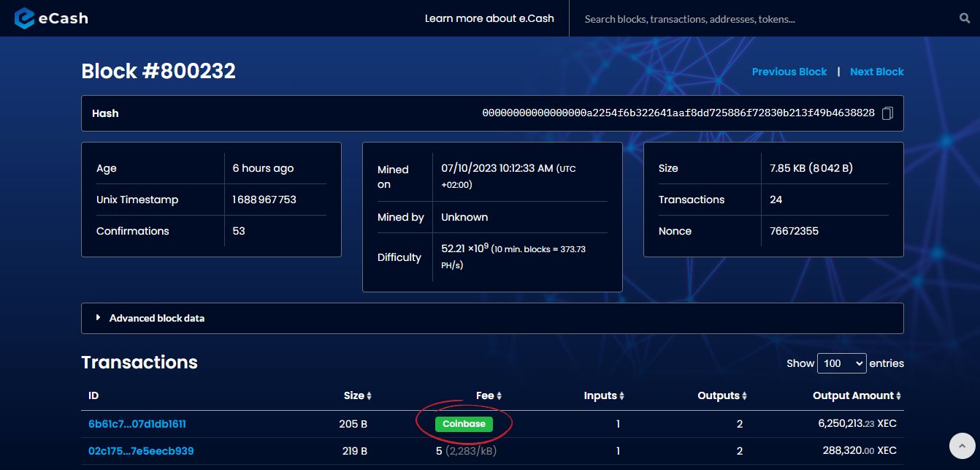Expand the Advanced block data section
This screenshot has height=470, width=980.
coord(156,318)
